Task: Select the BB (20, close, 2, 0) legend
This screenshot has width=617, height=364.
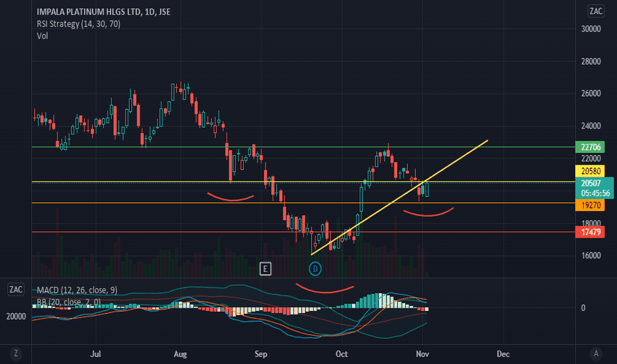Action: point(68,302)
